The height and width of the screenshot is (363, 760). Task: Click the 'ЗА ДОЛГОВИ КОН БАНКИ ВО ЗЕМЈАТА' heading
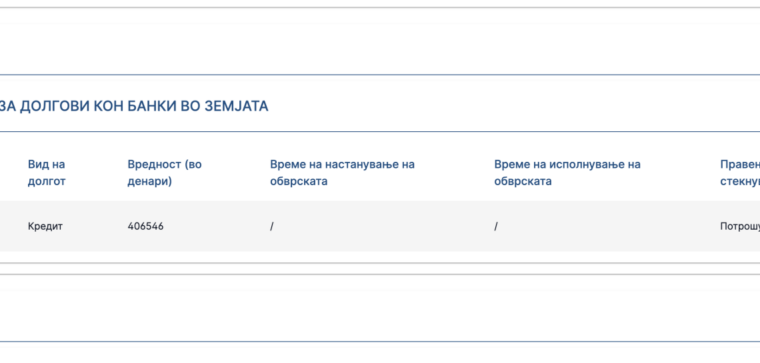coord(134,106)
